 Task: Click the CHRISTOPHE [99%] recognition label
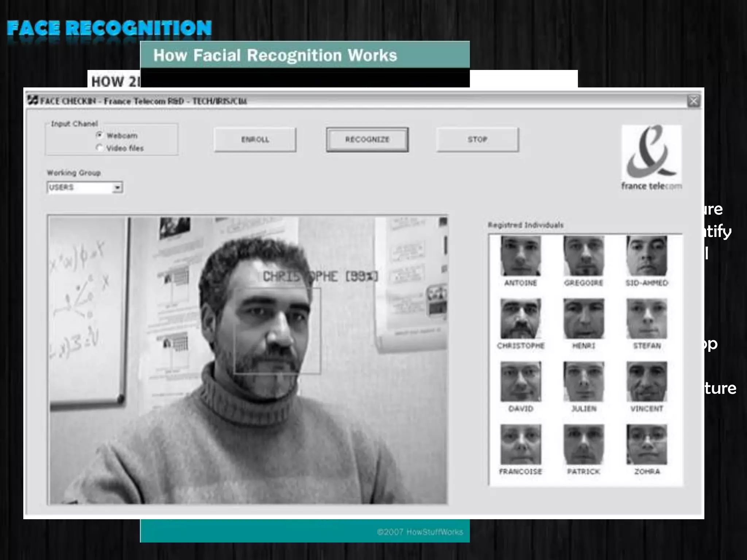coord(321,277)
